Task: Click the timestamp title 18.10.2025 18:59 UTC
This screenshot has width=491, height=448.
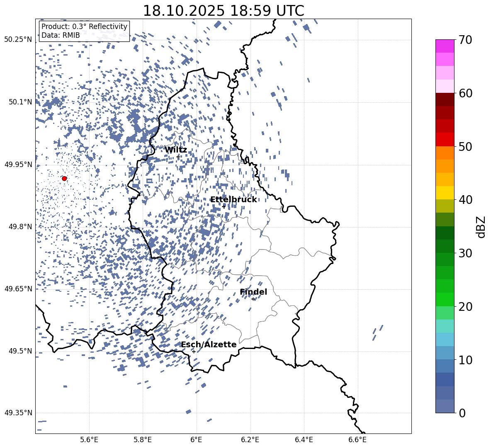Action: pyautogui.click(x=224, y=11)
